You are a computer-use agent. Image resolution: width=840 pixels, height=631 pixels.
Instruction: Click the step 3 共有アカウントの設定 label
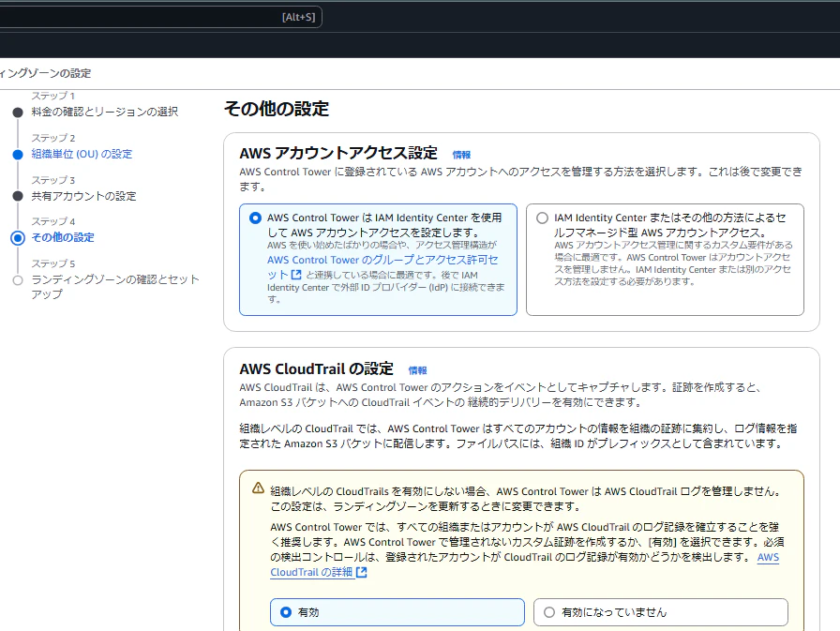pos(83,196)
